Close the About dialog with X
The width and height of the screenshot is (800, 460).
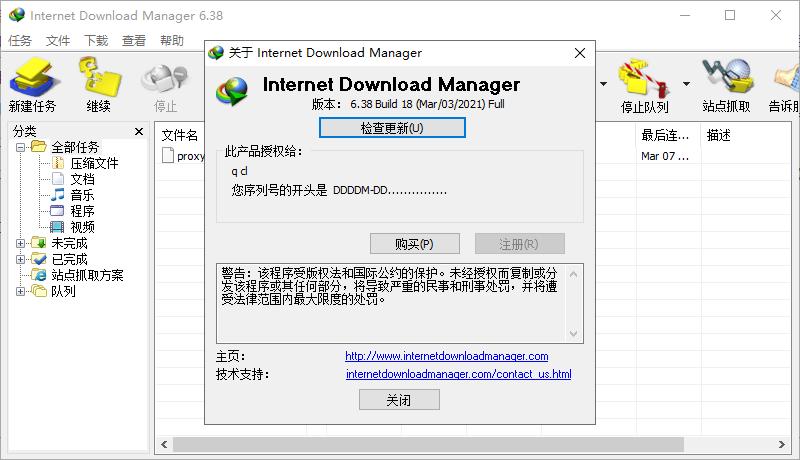pos(580,53)
